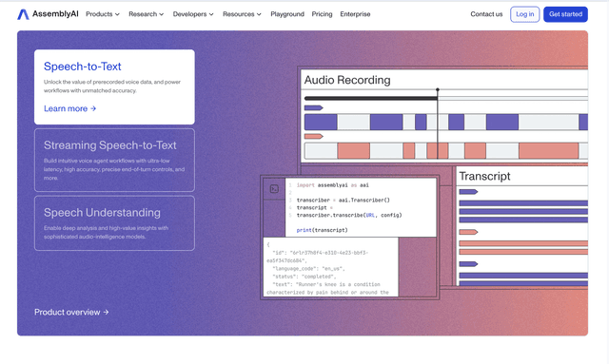Viewport: 609px width, 364px height.
Task: Click the first purple speaker tag in Transcript
Action: (468, 192)
